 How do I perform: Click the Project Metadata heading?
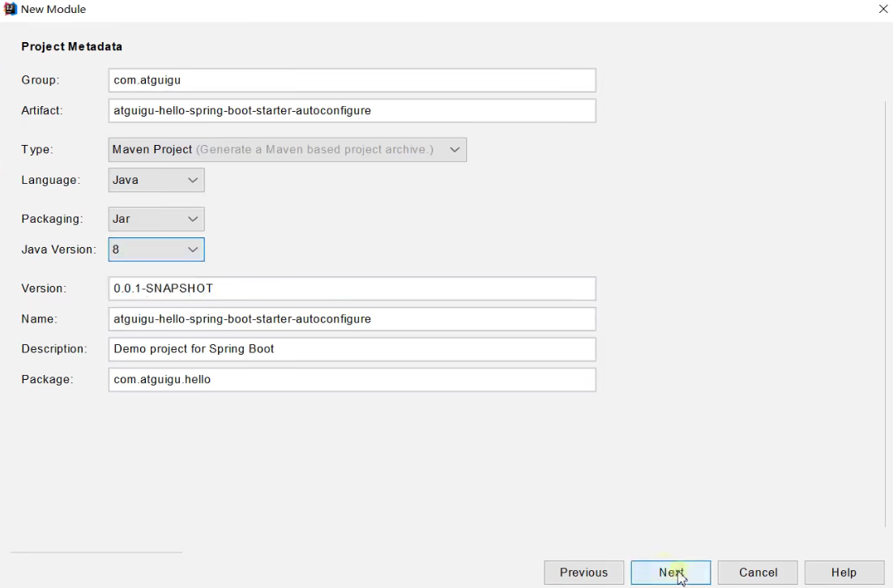pos(72,47)
